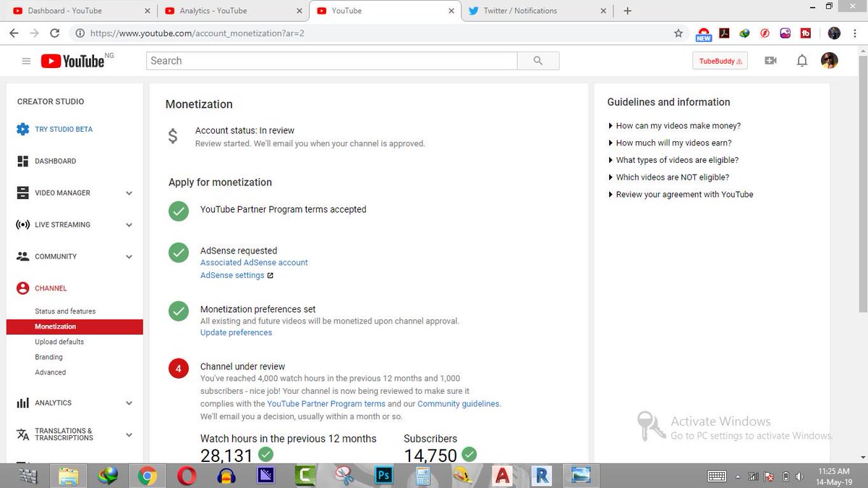
Task: Click inside the YouTube Search box
Action: point(332,61)
